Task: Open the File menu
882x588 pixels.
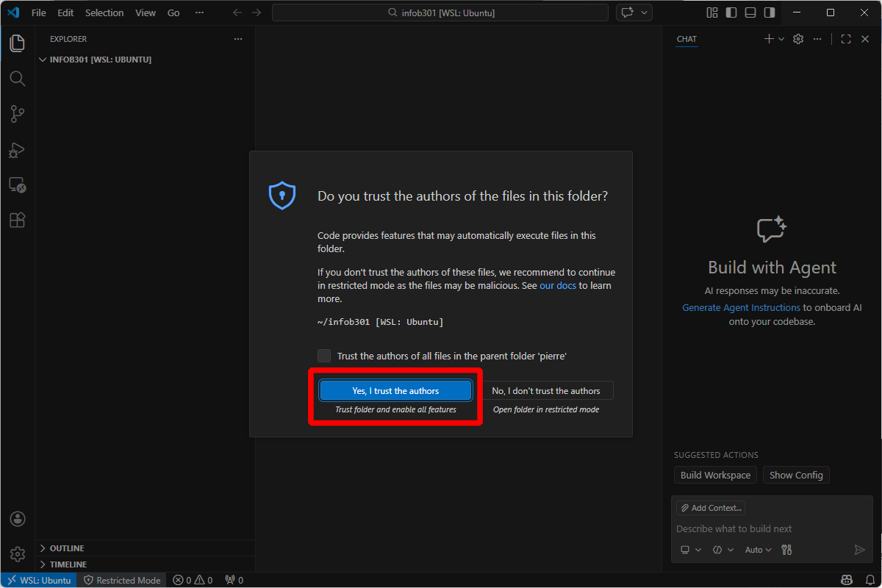Action: (x=38, y=12)
